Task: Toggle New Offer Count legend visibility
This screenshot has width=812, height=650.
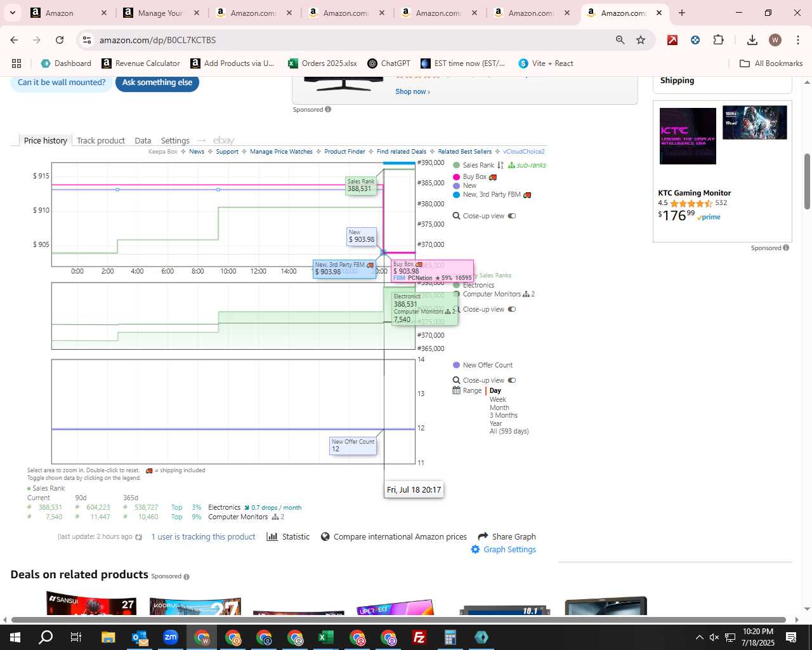Action: pos(483,365)
